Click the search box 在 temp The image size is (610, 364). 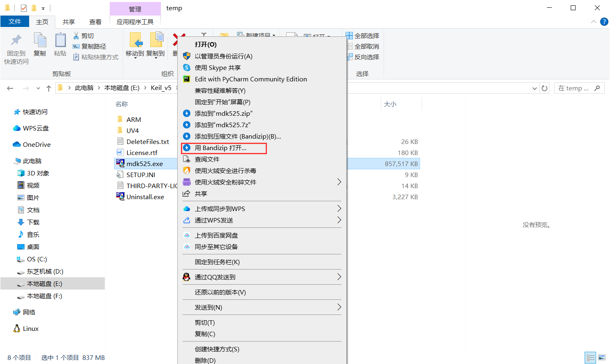click(x=579, y=88)
